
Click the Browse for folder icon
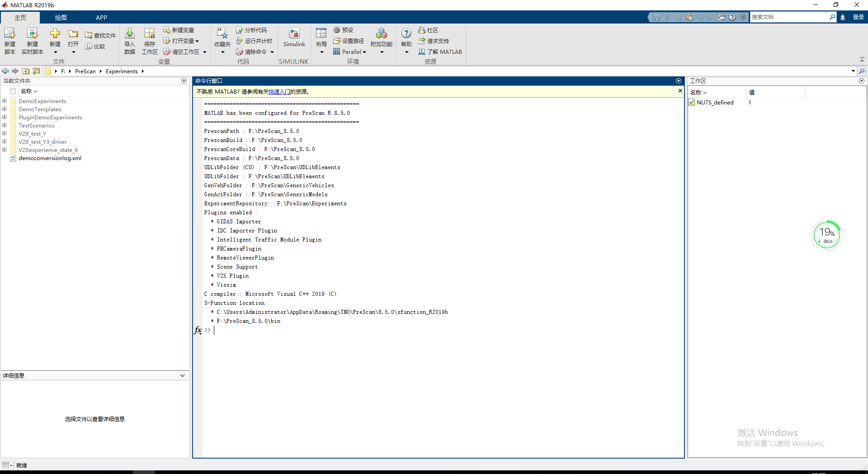tap(36, 71)
